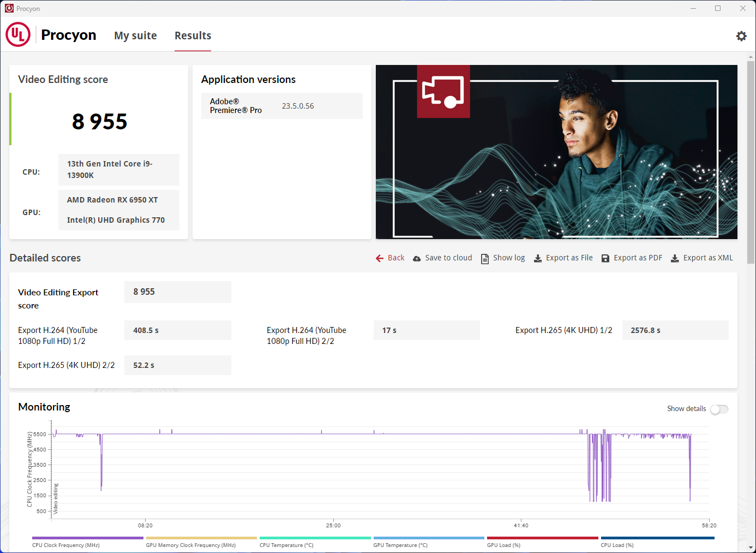Click the Export as XML download icon
Image resolution: width=756 pixels, height=553 pixels.
point(675,258)
